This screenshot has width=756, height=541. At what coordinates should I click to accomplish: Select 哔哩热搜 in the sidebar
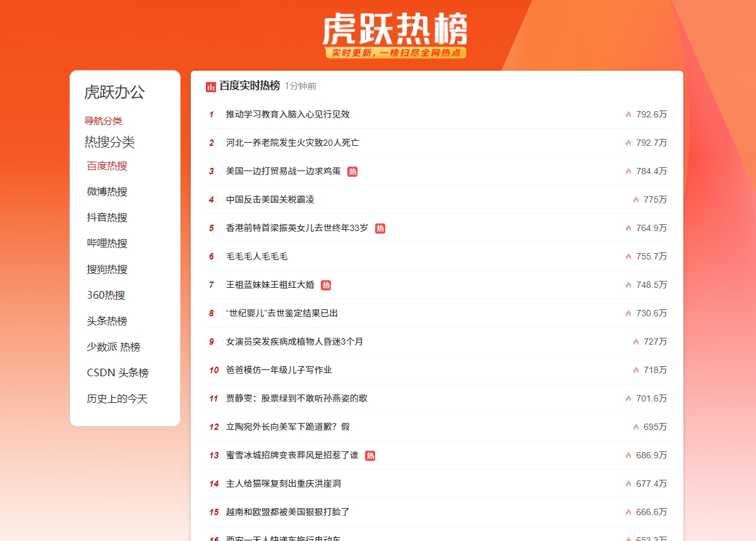(x=107, y=244)
